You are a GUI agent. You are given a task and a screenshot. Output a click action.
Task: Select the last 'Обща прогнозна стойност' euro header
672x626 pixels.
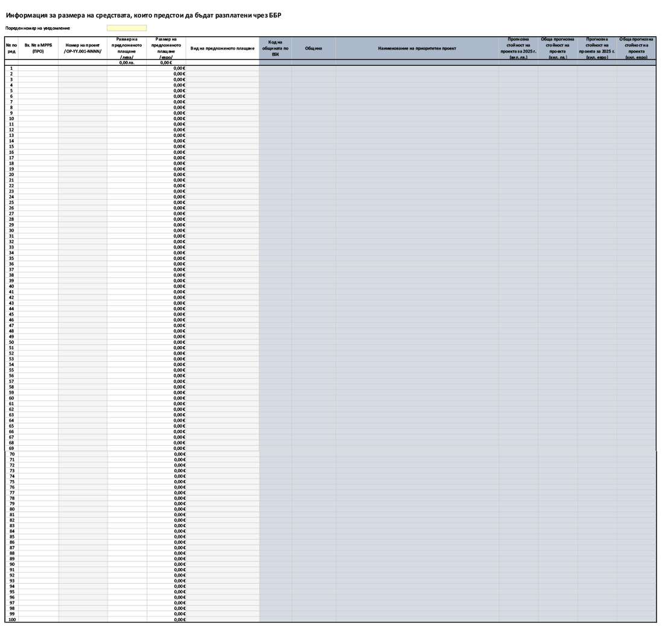[636, 48]
